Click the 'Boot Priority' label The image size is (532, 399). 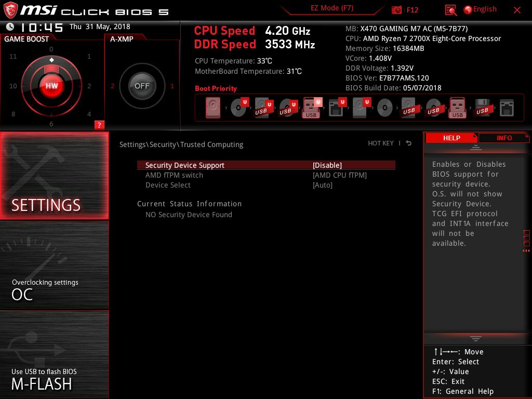click(216, 88)
